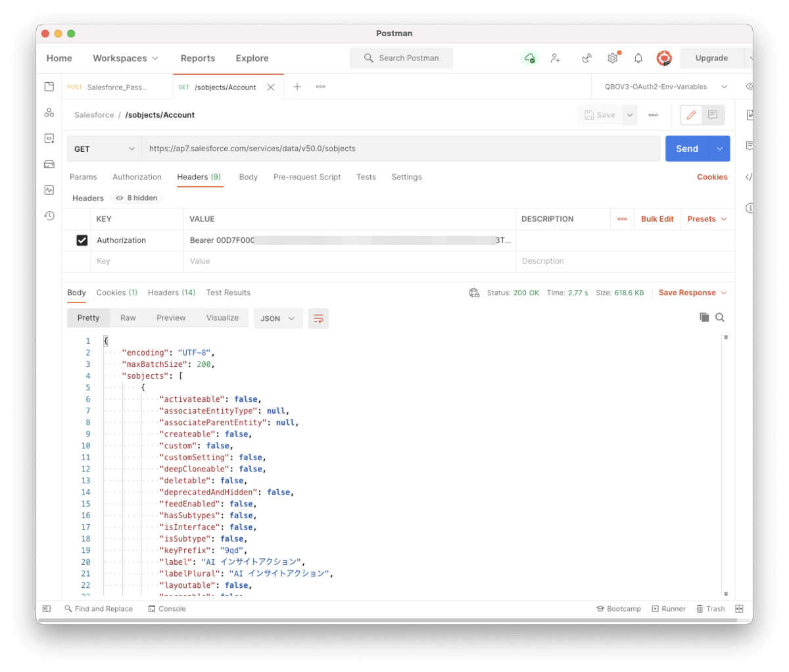Select the Raw view
This screenshot has height=672, width=789.
coord(128,318)
